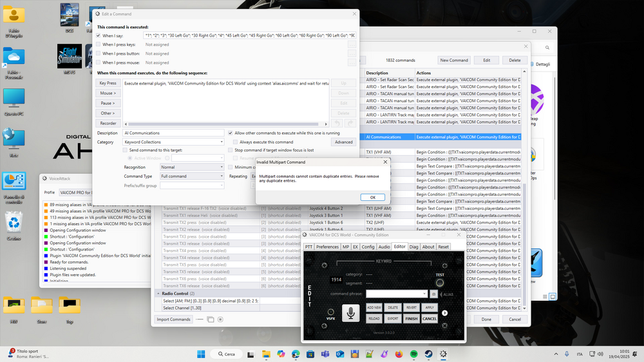Click OK in Invalid Multipart Command dialog
Image resolution: width=644 pixels, height=362 pixels.
[x=372, y=197]
